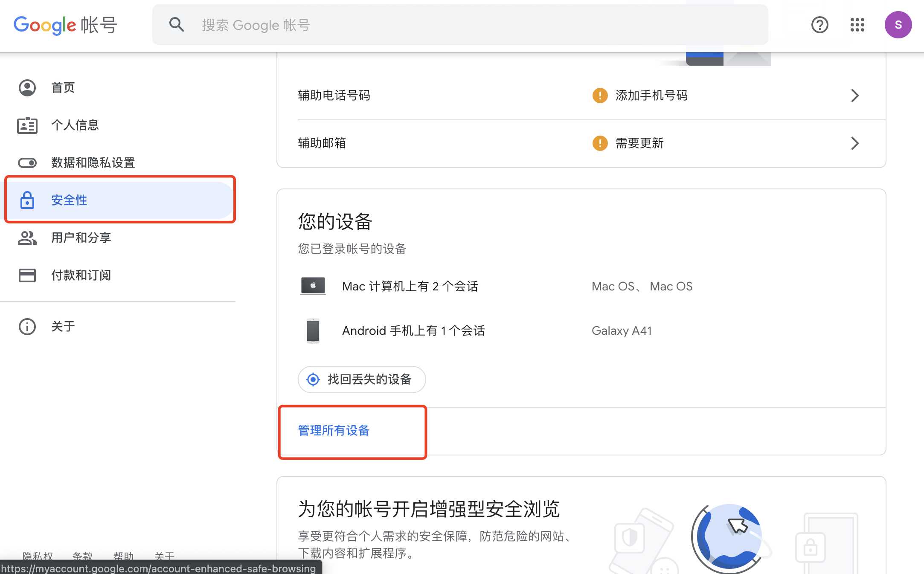Image resolution: width=924 pixels, height=574 pixels.
Task: Open 付款和订阅 from the sidebar
Action: 81,275
